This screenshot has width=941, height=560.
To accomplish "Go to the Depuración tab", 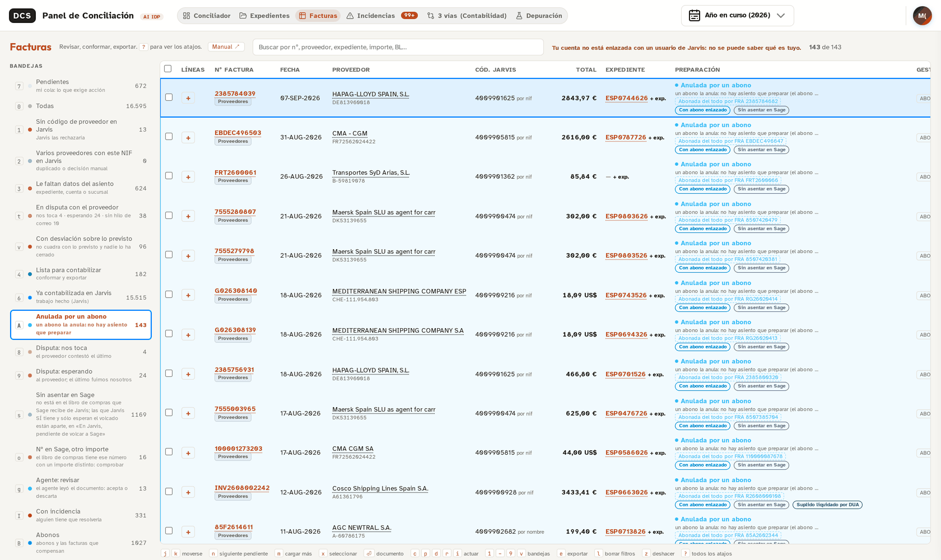I will tap(539, 16).
